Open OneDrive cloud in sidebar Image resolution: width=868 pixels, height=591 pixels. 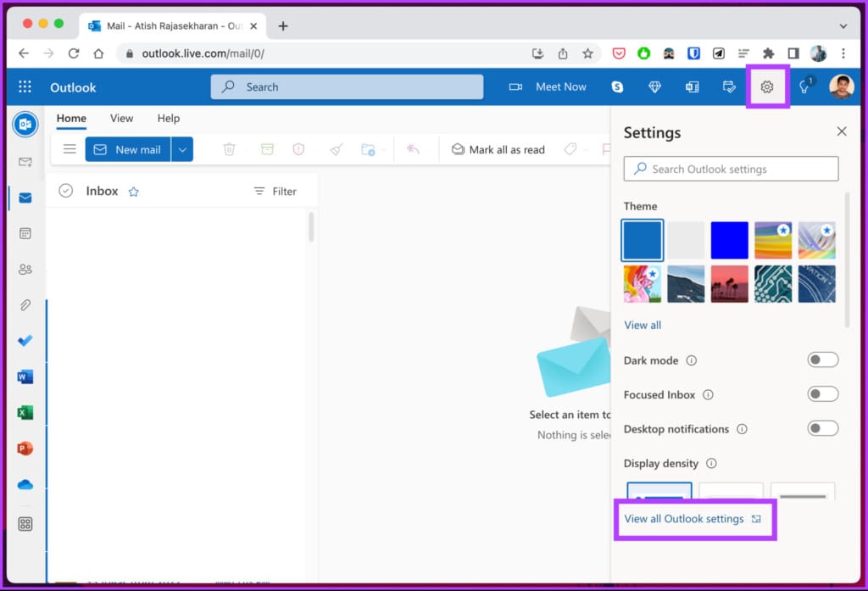tap(25, 485)
